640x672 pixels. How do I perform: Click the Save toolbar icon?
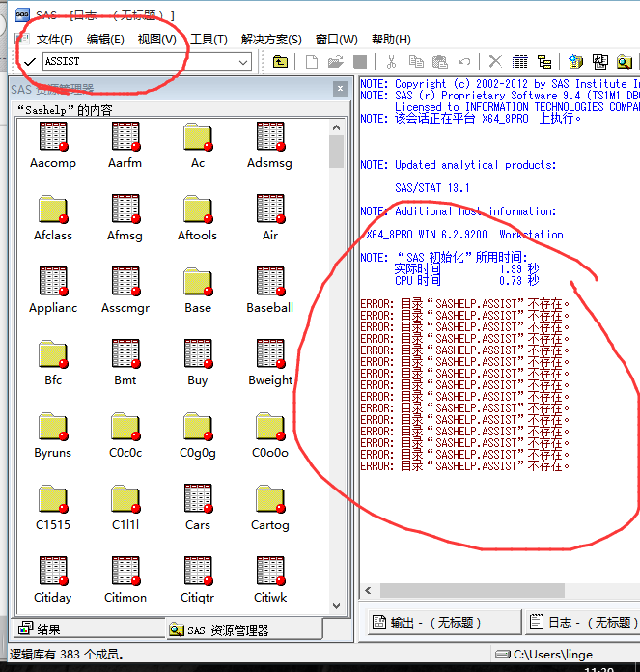click(x=360, y=62)
